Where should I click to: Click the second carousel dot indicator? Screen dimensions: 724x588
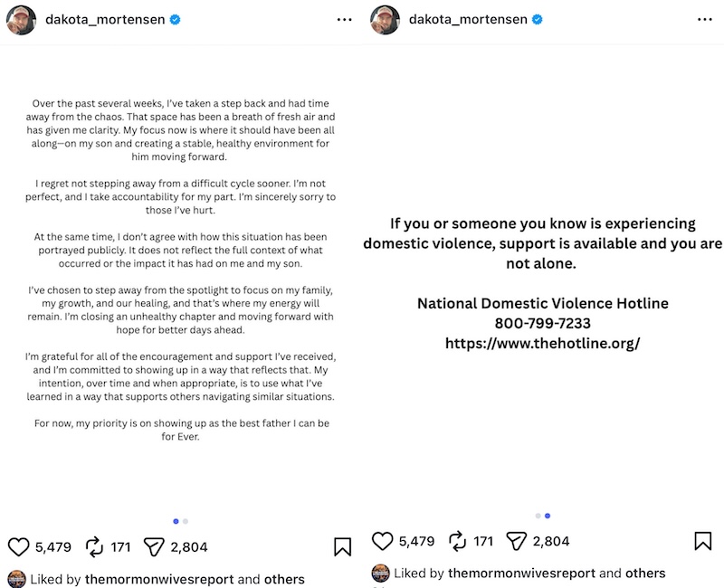[x=187, y=521]
